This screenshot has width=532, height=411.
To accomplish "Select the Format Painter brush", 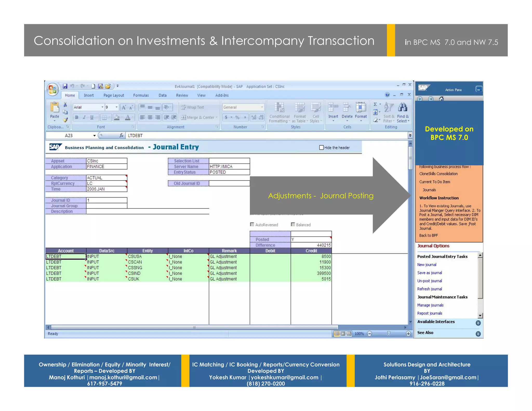I will 65,120.
